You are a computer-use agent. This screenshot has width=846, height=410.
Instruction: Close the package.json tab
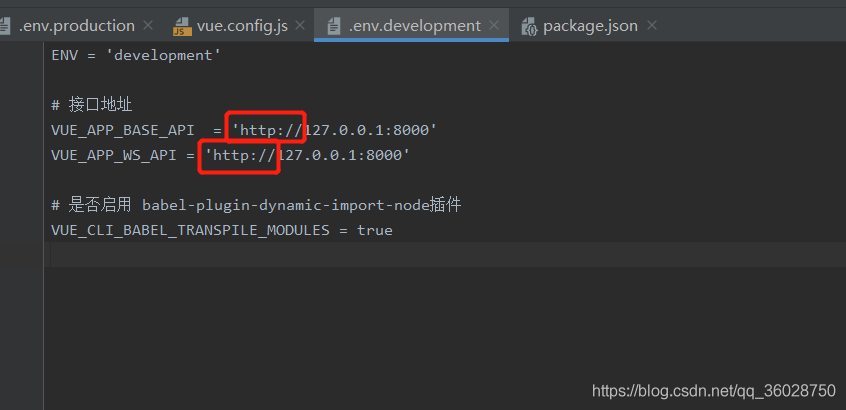coord(652,25)
